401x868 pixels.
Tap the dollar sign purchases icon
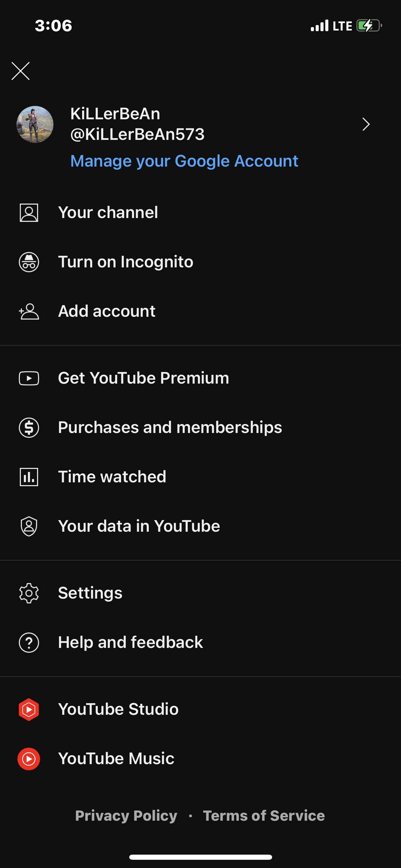tap(29, 427)
